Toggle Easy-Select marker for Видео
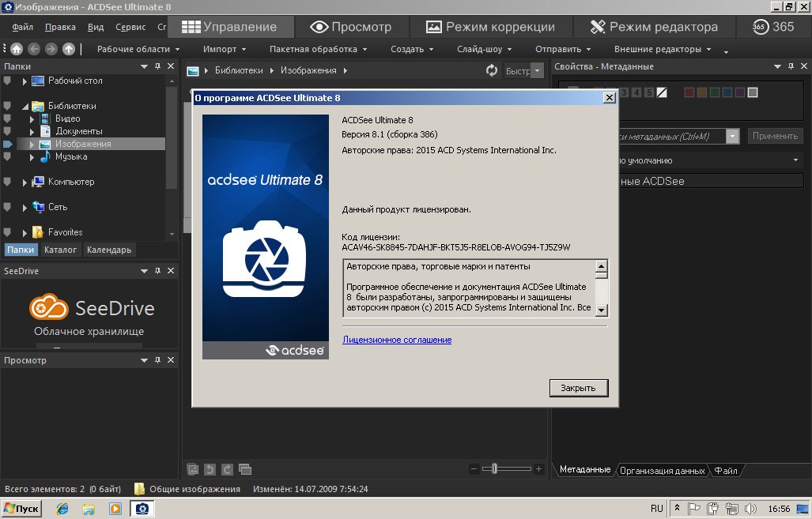This screenshot has height=519, width=812. [x=7, y=118]
